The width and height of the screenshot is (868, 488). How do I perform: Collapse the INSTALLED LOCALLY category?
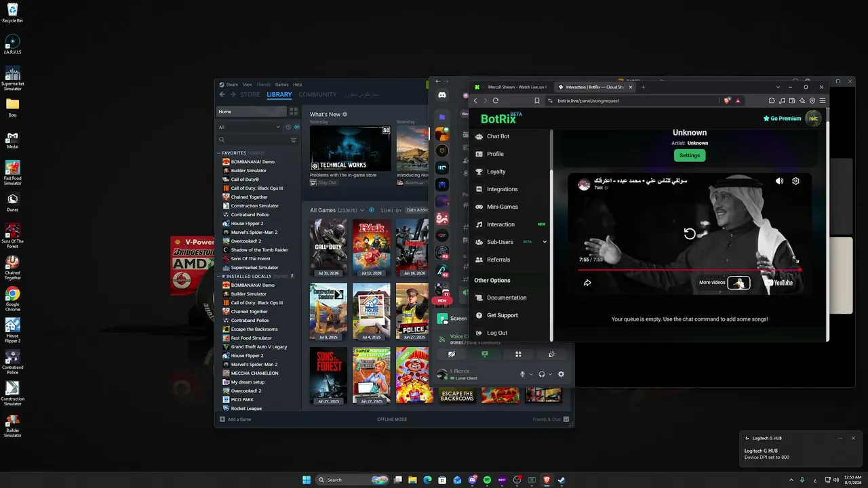point(219,277)
